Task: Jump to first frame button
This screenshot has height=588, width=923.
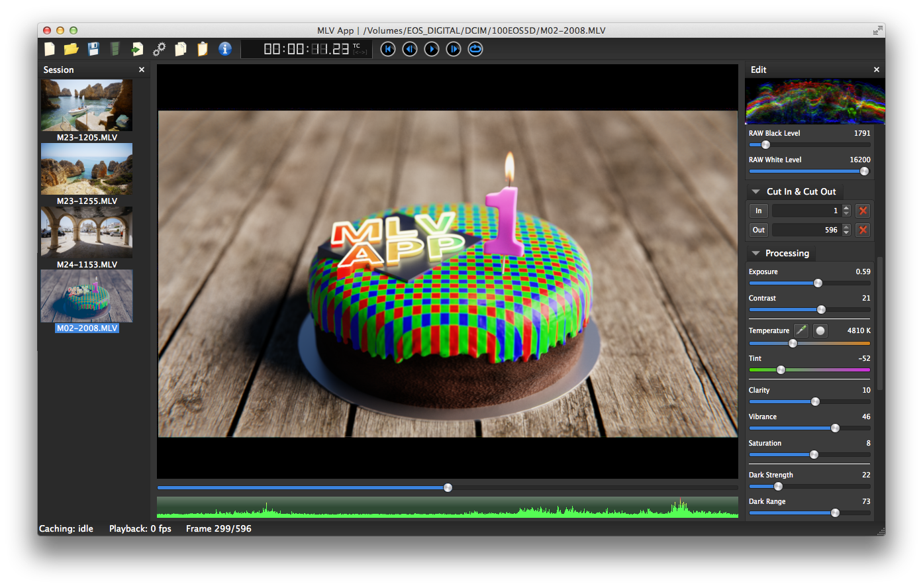Action: click(x=388, y=49)
